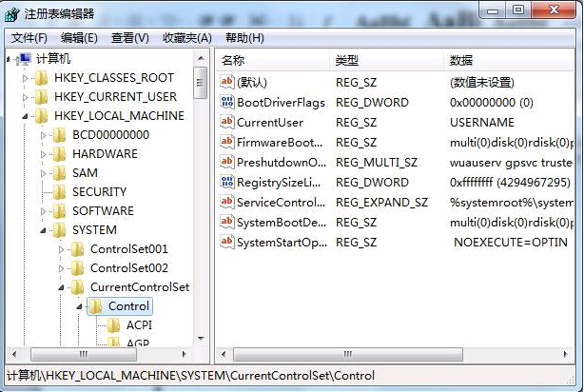Viewport: 584px width, 392px height.
Task: Click the binary icon beside RegistrySizeLi...
Action: 226,182
